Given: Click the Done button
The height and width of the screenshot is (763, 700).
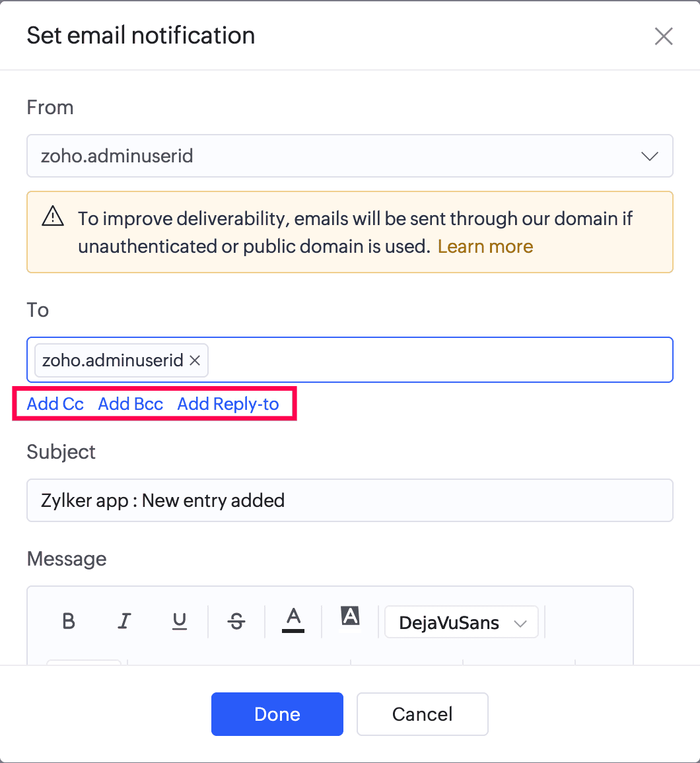Looking at the screenshot, I should 277,714.
